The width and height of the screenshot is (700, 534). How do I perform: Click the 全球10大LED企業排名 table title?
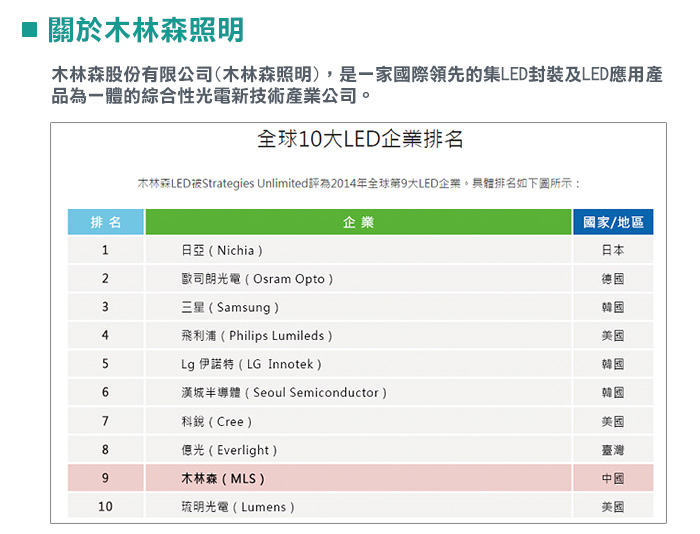[360, 139]
